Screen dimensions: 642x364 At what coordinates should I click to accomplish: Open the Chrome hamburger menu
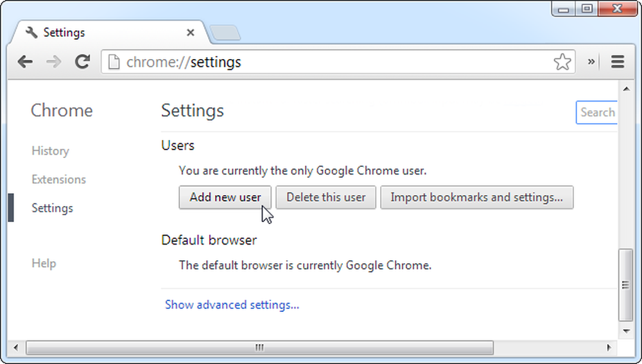[618, 62]
